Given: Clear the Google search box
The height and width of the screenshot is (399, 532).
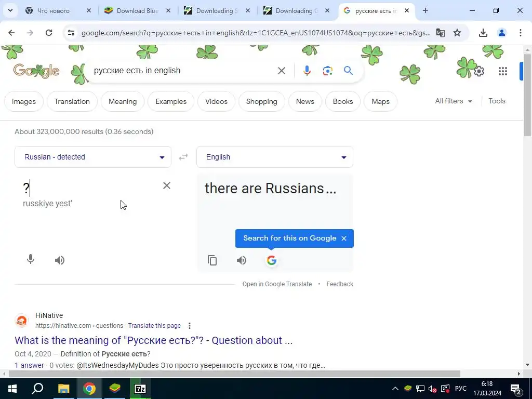Looking at the screenshot, I should pyautogui.click(x=282, y=71).
